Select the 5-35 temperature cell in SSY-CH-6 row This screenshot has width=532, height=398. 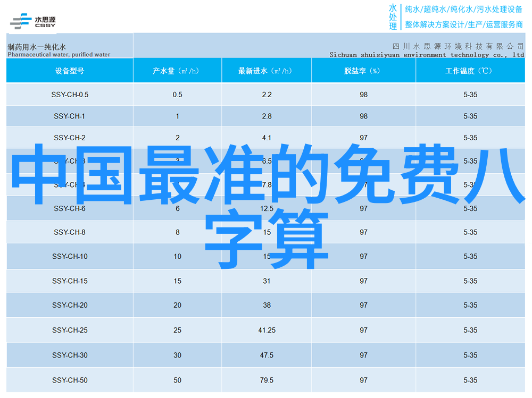tap(470, 208)
